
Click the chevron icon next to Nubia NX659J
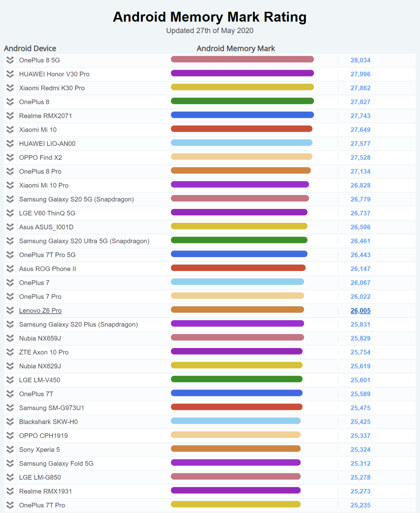coord(10,338)
